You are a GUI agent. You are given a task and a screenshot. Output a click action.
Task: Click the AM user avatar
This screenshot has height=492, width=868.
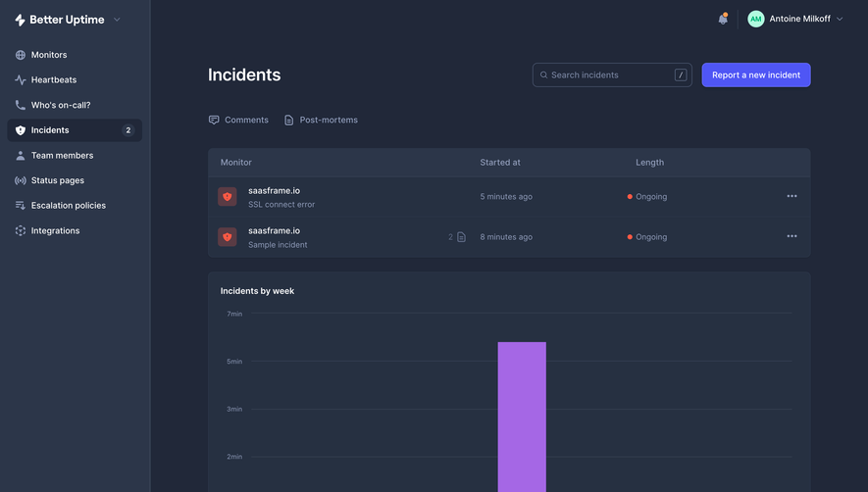pyautogui.click(x=755, y=19)
